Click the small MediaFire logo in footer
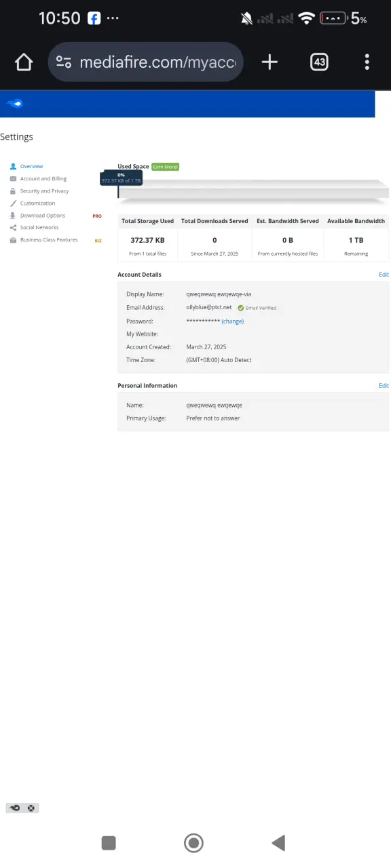The width and height of the screenshot is (391, 868). point(15,808)
